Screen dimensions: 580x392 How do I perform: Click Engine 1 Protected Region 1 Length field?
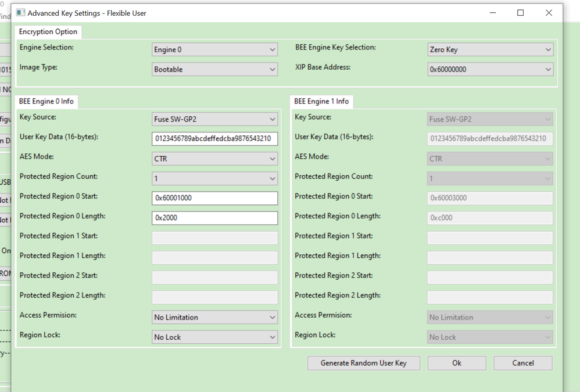(490, 257)
